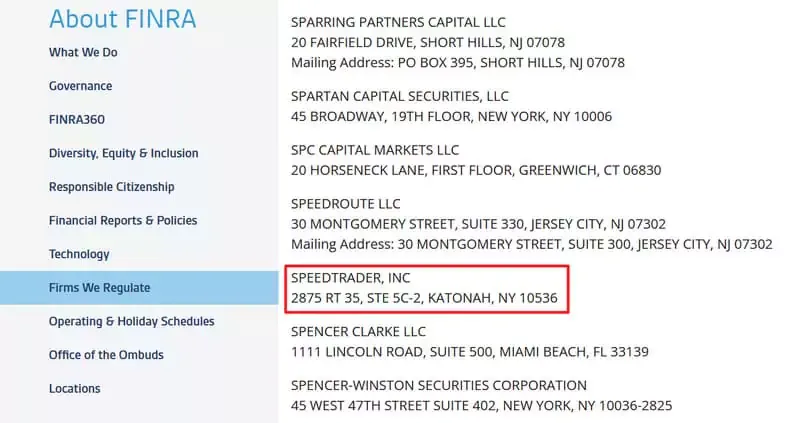Open Financial Reports & Policies
The width and height of the screenshot is (800, 423).
pyautogui.click(x=123, y=220)
